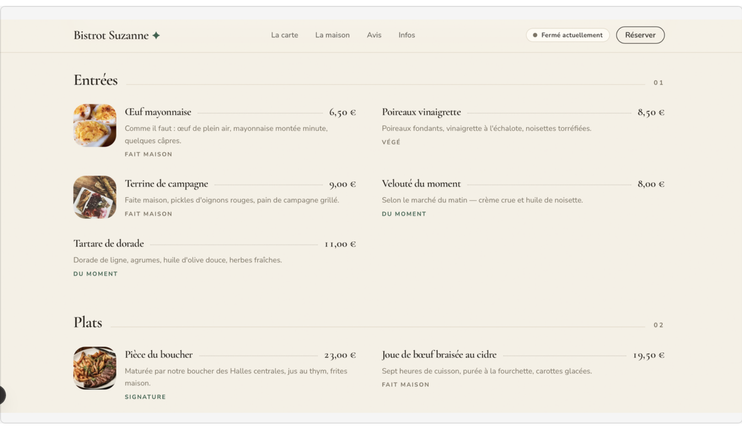
Task: Click the Terrine de campagne dish title
Action: click(166, 184)
